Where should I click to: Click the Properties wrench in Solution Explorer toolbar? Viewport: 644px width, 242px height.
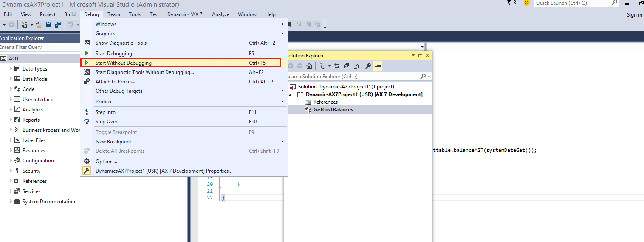point(368,66)
